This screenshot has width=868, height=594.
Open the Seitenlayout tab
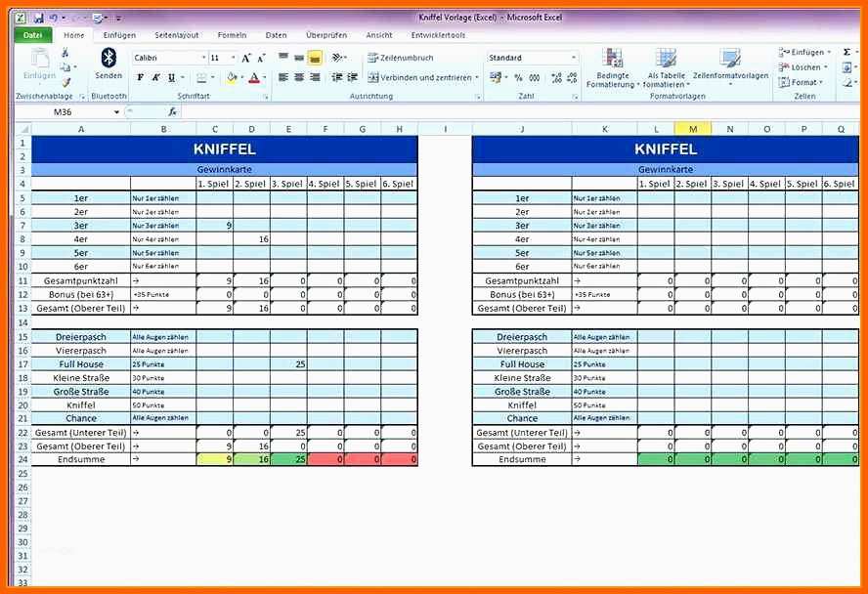[x=176, y=35]
